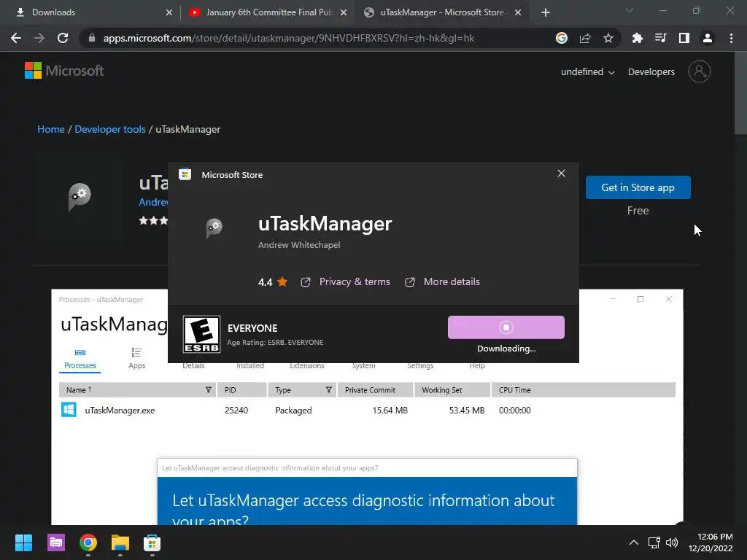Viewport: 747px width, 560px height.
Task: Click the ESRB Everyone rating badge
Action: [x=201, y=334]
